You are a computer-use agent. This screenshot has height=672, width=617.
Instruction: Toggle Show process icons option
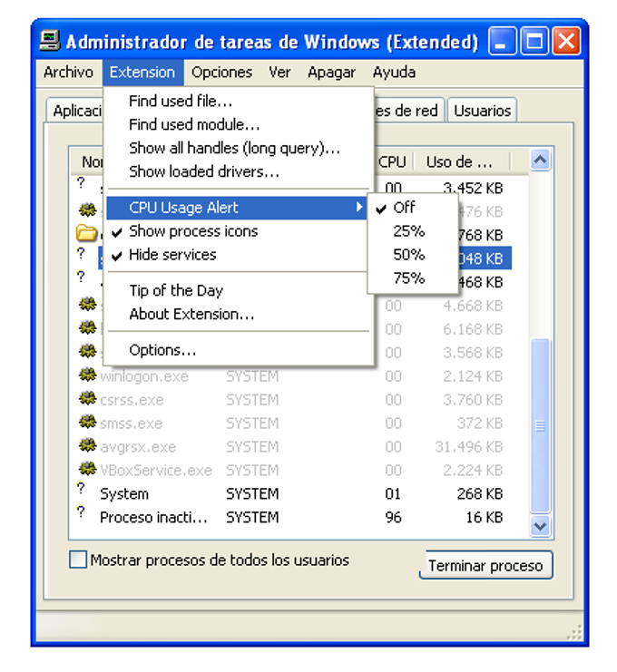[238, 231]
